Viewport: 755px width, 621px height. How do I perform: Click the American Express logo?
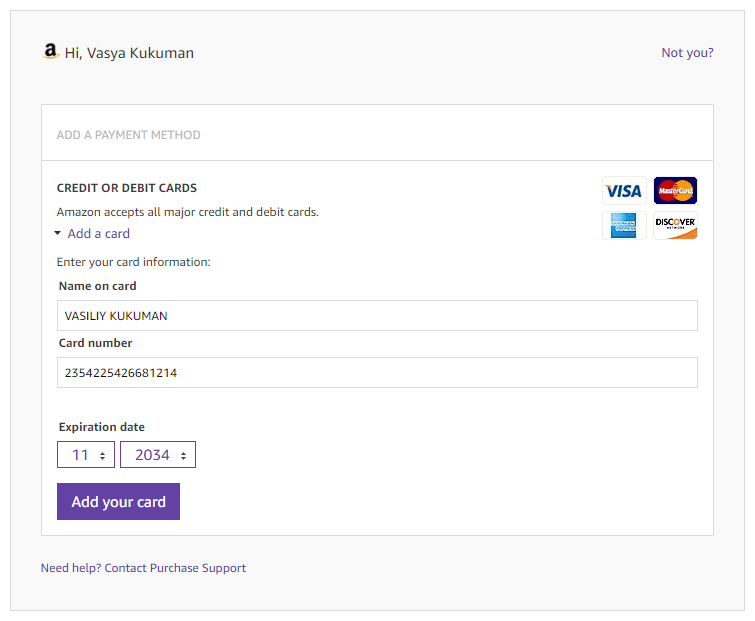coord(623,226)
